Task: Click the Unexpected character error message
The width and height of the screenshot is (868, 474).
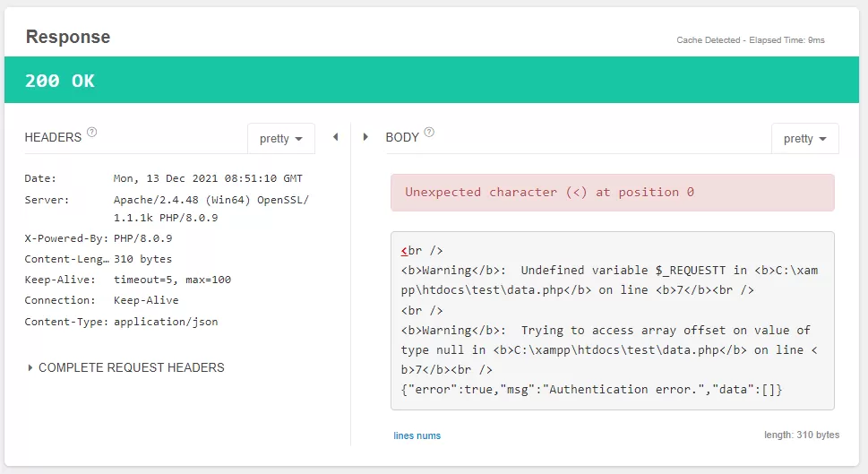Action: click(x=612, y=192)
